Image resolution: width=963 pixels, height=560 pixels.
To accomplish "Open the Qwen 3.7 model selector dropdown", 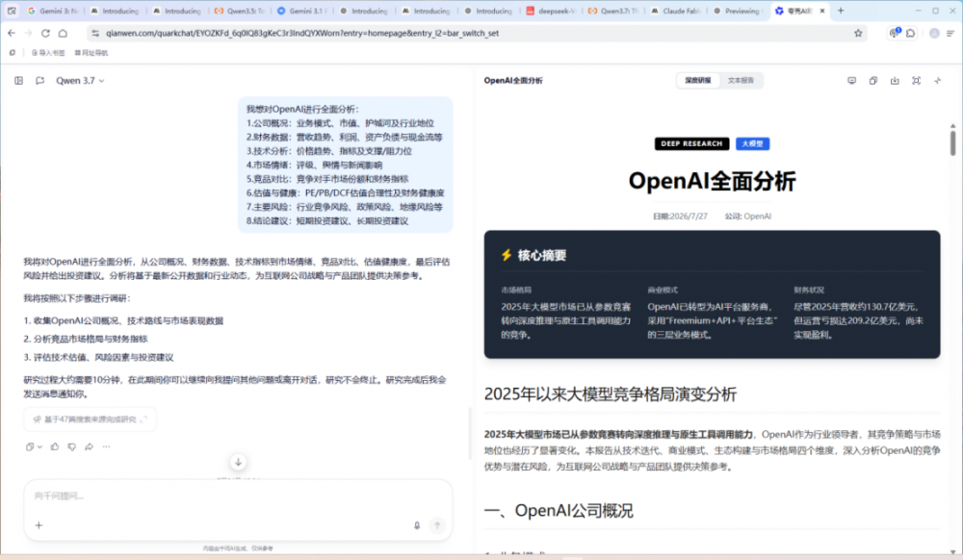I will click(80, 81).
